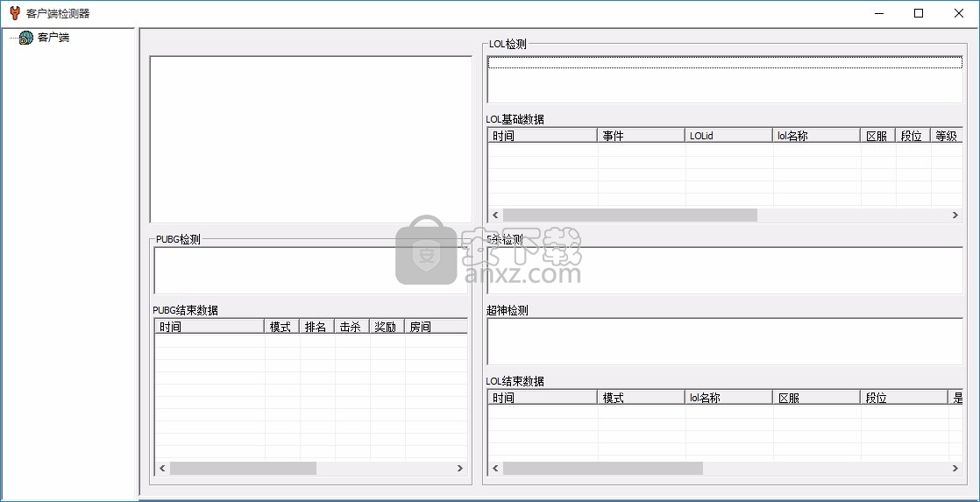This screenshot has height=502, width=980.
Task: Click left scroll arrow of PUBG结束数据 table
Action: coord(162,468)
